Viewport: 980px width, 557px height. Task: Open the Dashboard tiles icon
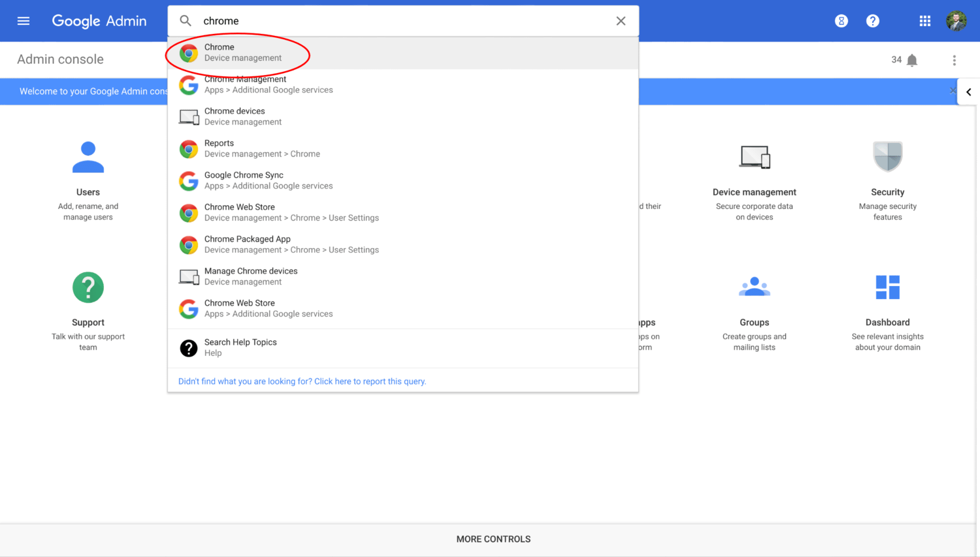click(888, 287)
